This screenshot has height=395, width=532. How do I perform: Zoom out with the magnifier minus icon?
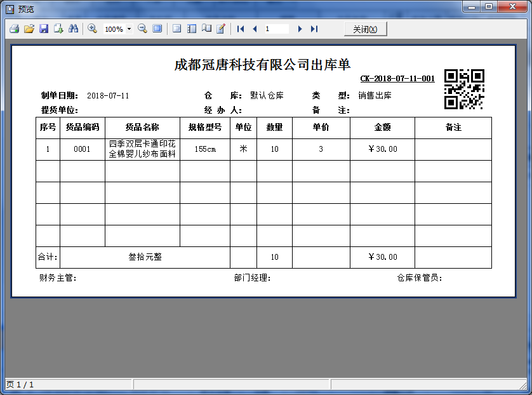pyautogui.click(x=142, y=29)
